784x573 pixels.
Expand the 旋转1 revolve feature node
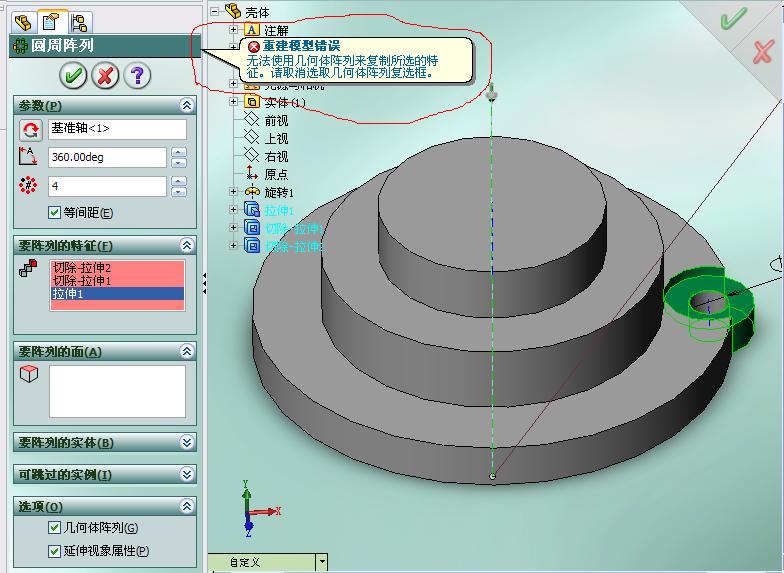pyautogui.click(x=233, y=192)
